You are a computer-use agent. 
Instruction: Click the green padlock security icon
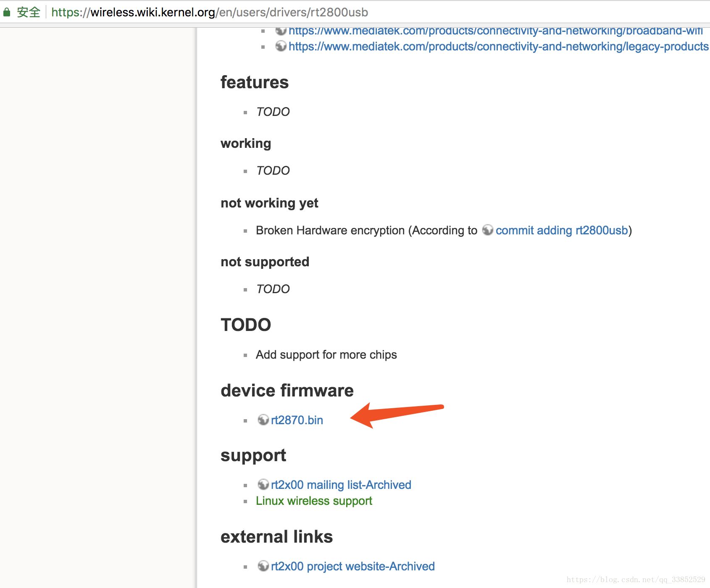tap(7, 12)
